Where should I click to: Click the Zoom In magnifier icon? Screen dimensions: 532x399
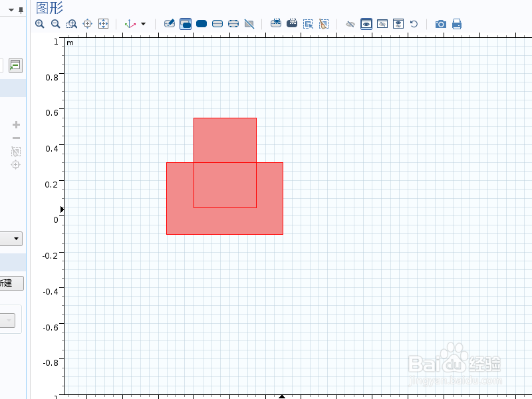40,24
